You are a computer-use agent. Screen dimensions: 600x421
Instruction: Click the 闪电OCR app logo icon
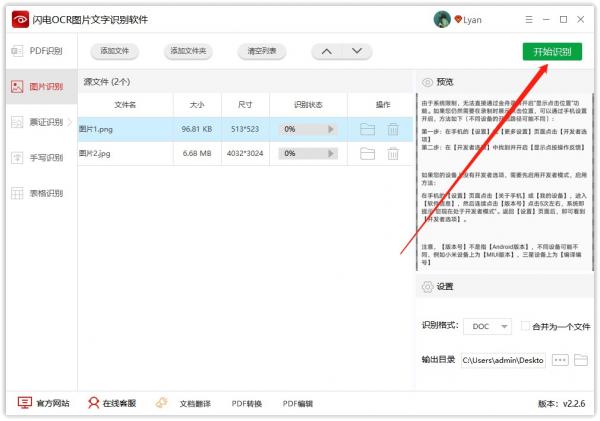20,20
